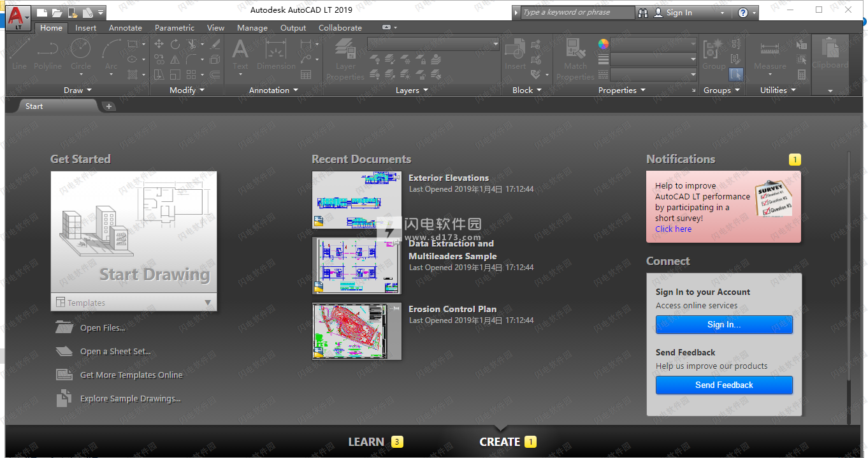Image resolution: width=868 pixels, height=458 pixels.
Task: Select the Circle tool
Action: 80,55
